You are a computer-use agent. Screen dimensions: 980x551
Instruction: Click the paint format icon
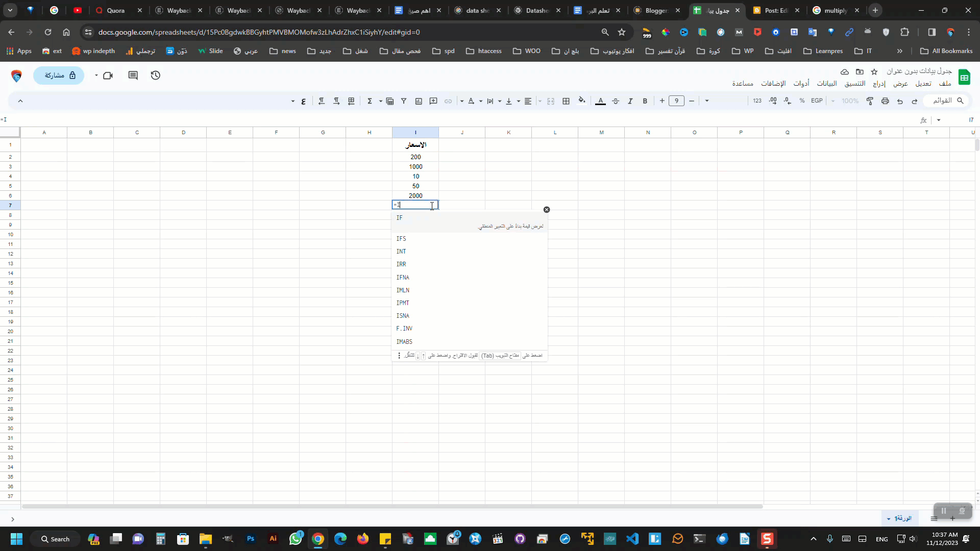point(870,101)
